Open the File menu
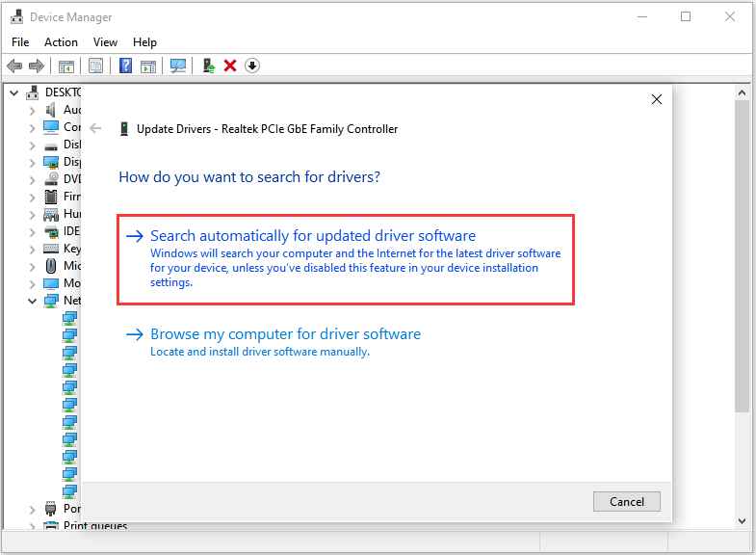756x555 pixels. 20,42
